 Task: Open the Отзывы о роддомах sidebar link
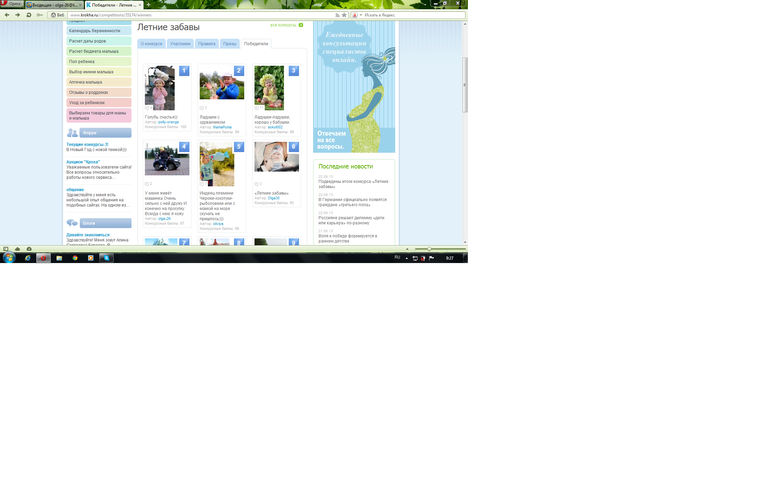(x=99, y=92)
